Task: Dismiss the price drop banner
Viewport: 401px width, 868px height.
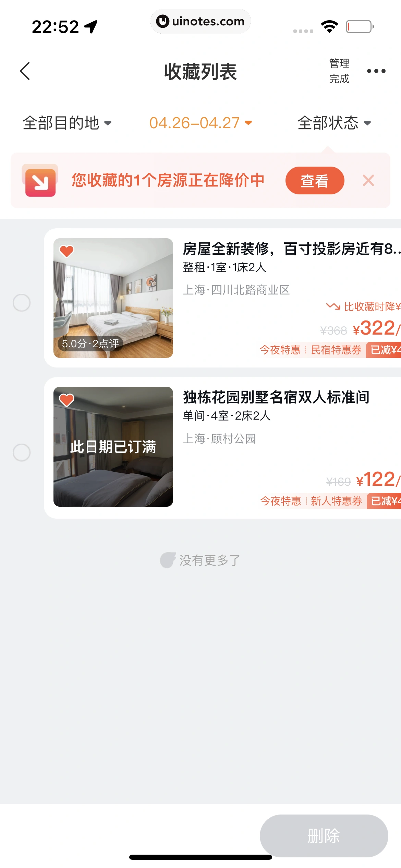Action: [368, 180]
